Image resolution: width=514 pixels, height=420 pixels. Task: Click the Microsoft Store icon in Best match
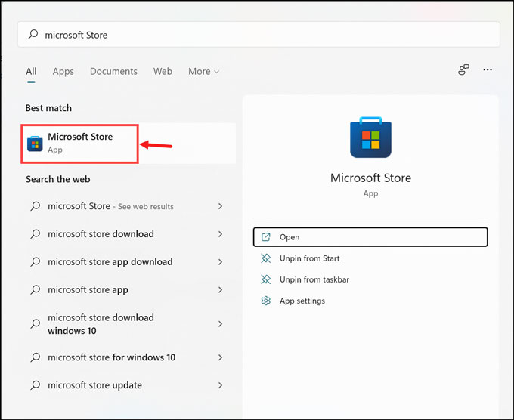35,144
